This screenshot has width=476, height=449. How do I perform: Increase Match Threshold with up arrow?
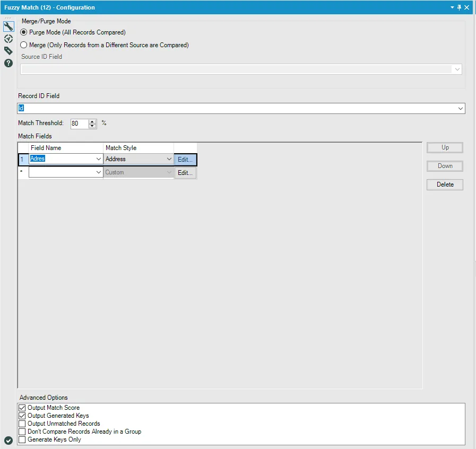click(92, 121)
